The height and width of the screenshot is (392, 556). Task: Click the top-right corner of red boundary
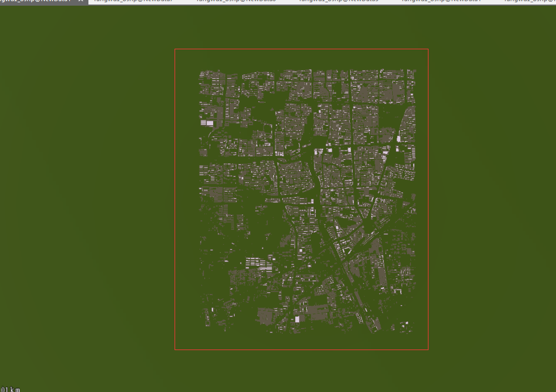428,49
